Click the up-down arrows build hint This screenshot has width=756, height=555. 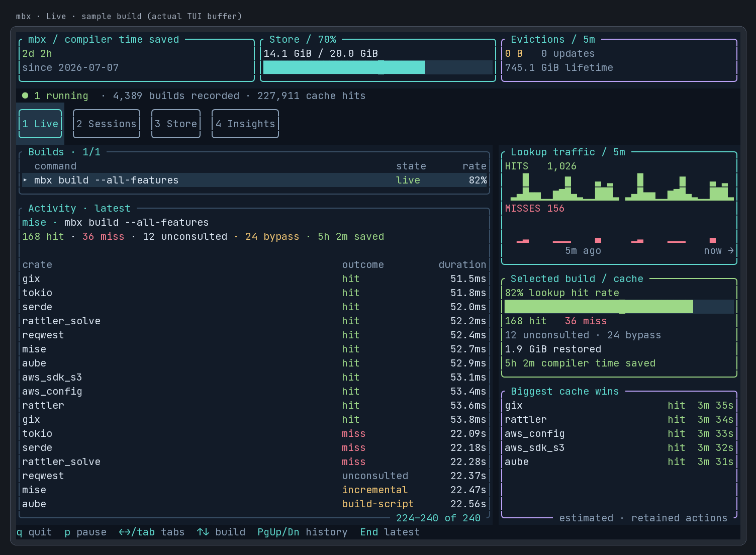(x=221, y=532)
